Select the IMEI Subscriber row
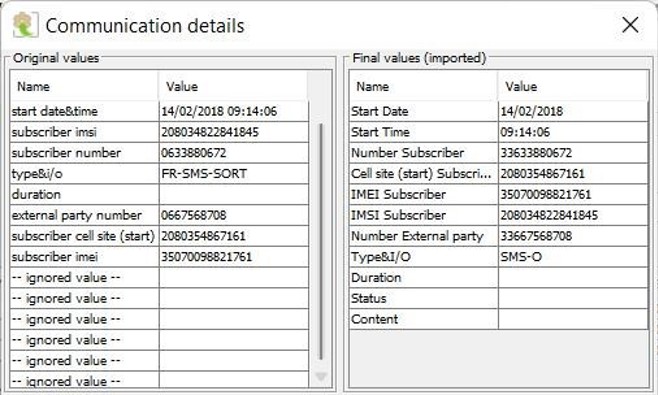The image size is (658, 395). pyautogui.click(x=499, y=194)
